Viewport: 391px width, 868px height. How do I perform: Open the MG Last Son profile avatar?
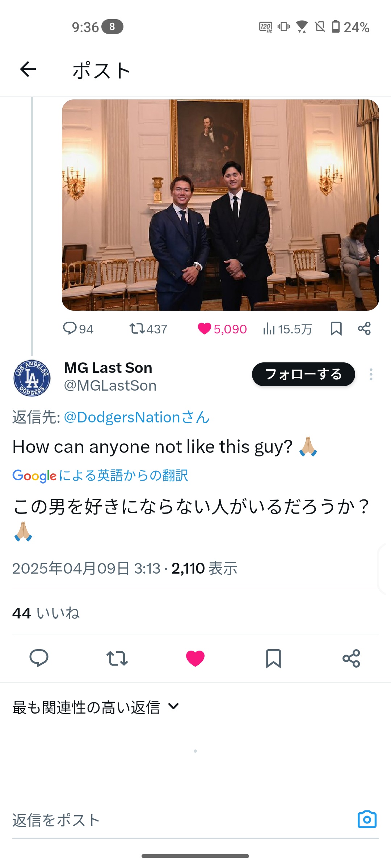(x=32, y=378)
